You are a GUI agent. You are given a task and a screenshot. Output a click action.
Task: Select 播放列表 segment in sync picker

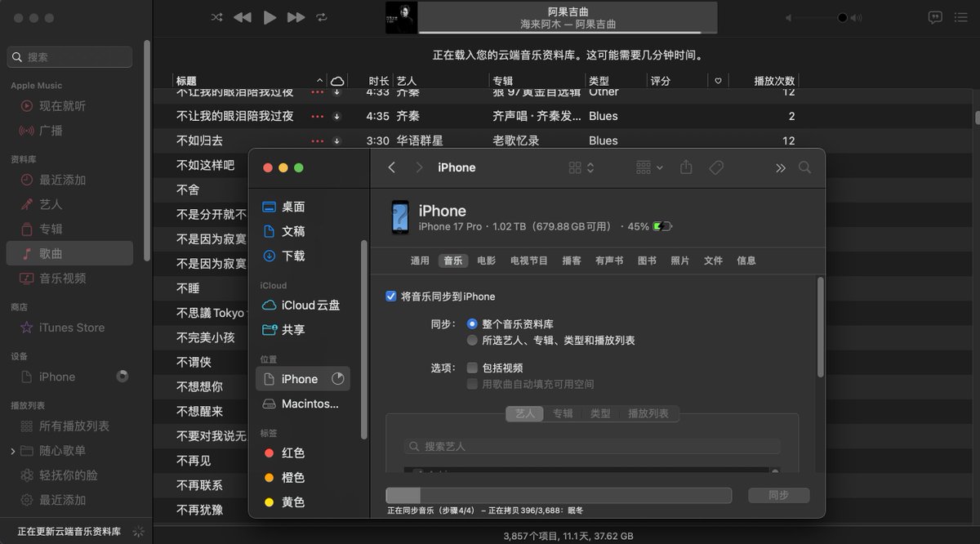click(x=648, y=413)
